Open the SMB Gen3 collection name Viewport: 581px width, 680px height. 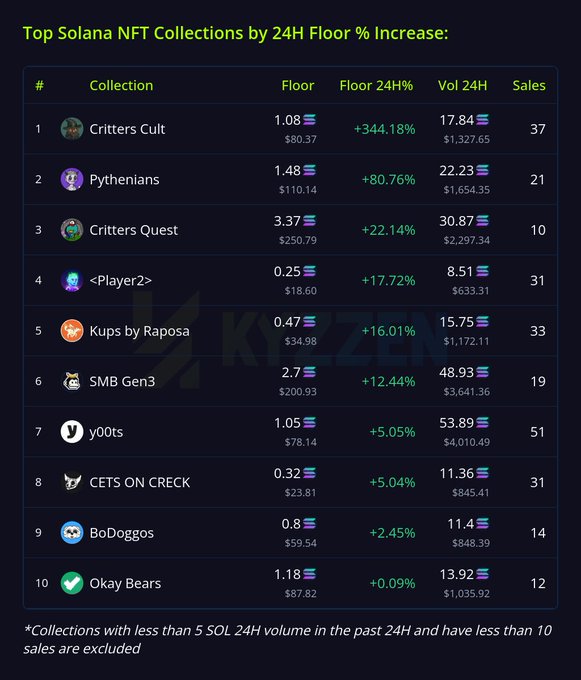122,381
